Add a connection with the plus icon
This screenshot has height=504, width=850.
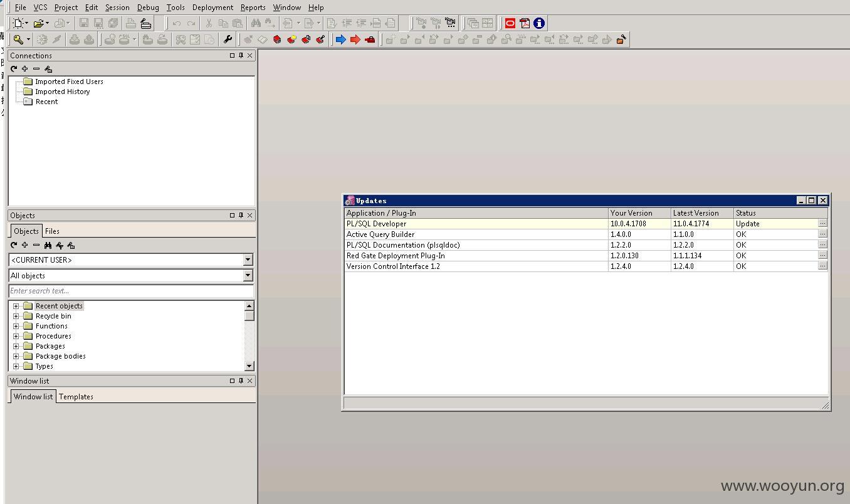24,69
